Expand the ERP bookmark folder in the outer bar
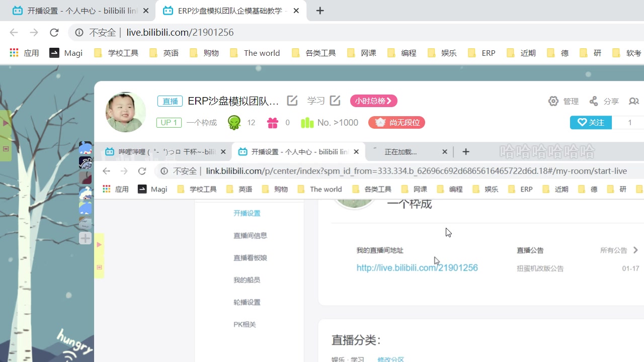644x362 pixels. coord(481,53)
